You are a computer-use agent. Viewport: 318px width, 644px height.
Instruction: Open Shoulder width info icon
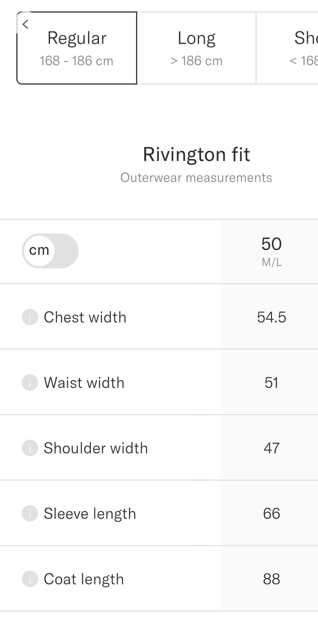pyautogui.click(x=30, y=448)
